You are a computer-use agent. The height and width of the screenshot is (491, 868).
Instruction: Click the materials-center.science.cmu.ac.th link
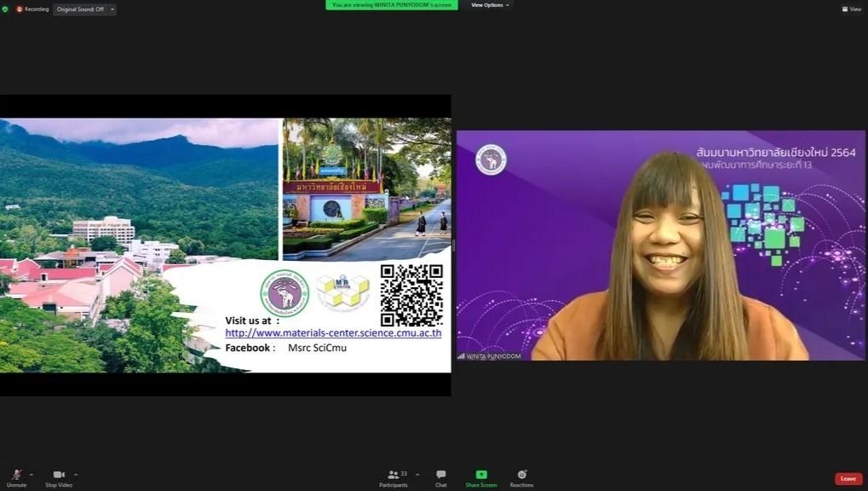point(333,333)
